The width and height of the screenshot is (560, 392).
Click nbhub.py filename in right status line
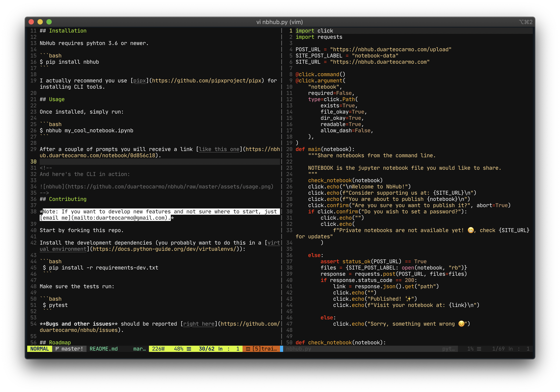[299, 349]
